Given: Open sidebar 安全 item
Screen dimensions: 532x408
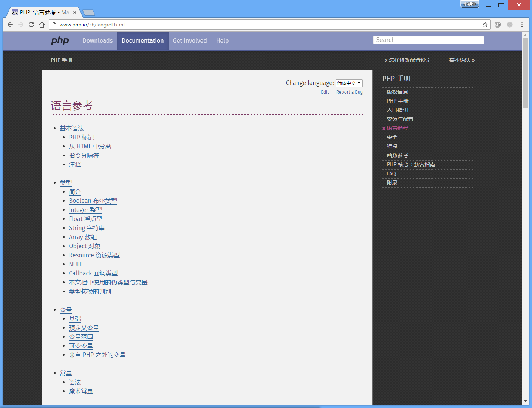Looking at the screenshot, I should pos(428,137).
